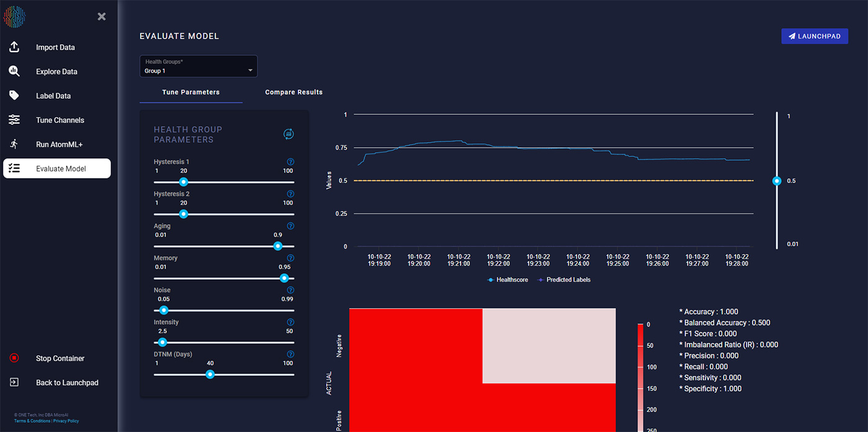The width and height of the screenshot is (868, 432).
Task: Click the 'Specificity : 1.000' metric
Action: tap(710, 389)
